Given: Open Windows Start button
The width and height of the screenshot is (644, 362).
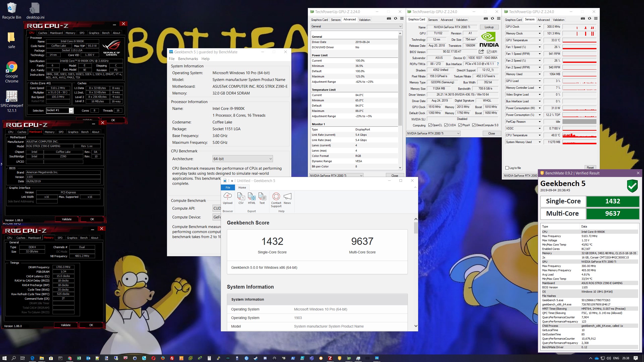Looking at the screenshot, I should (x=4, y=358).
